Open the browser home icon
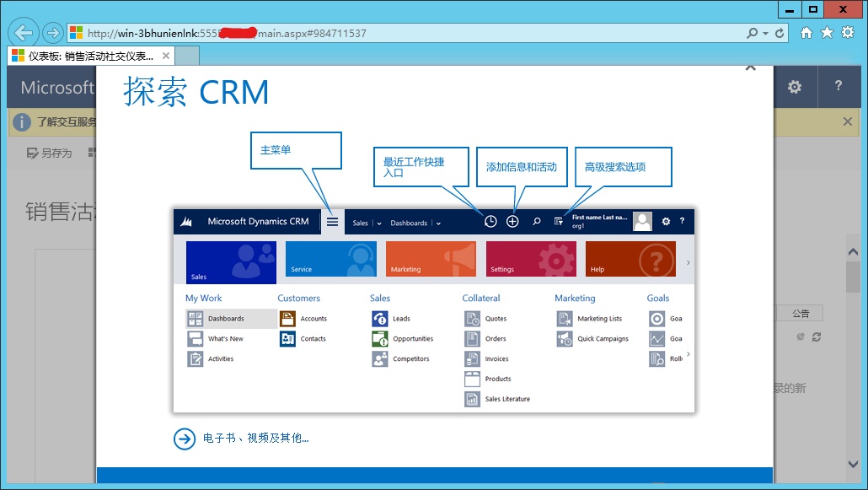Screen dimensions: 868x490 (806, 33)
